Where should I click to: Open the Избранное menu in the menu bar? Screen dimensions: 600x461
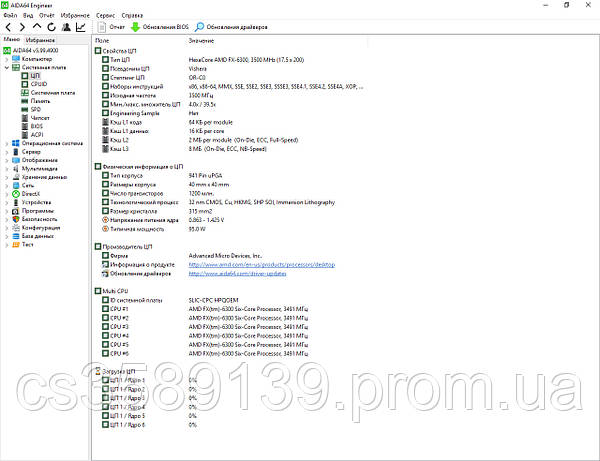75,15
